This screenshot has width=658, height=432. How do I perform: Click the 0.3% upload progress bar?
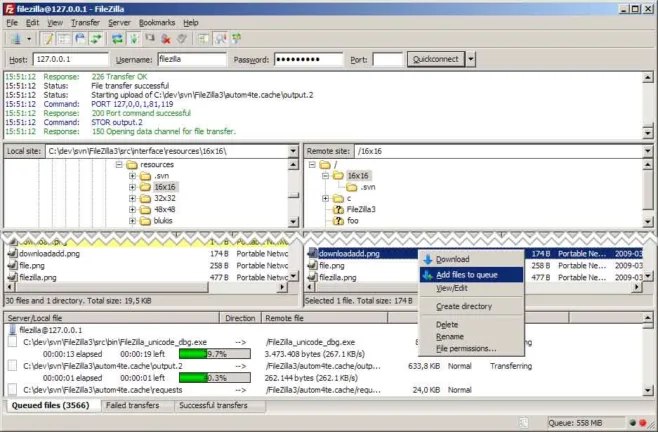[215, 378]
